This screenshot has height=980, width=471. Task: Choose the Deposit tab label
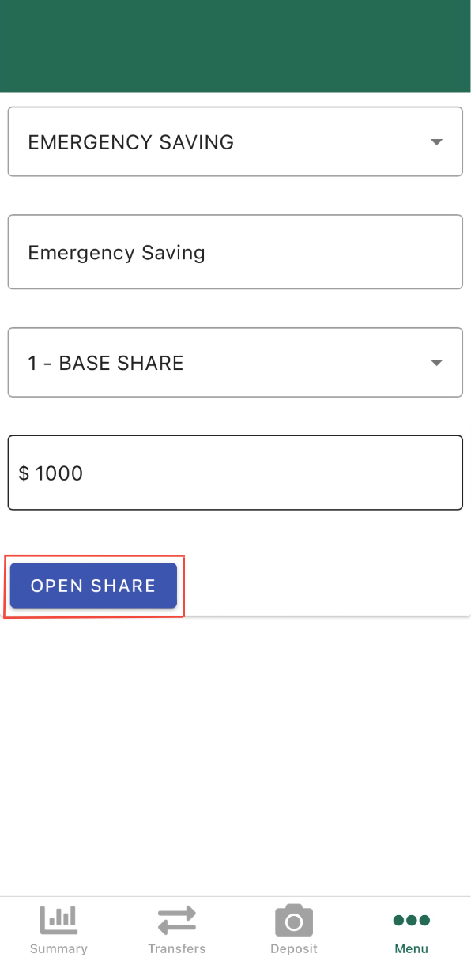tap(294, 948)
